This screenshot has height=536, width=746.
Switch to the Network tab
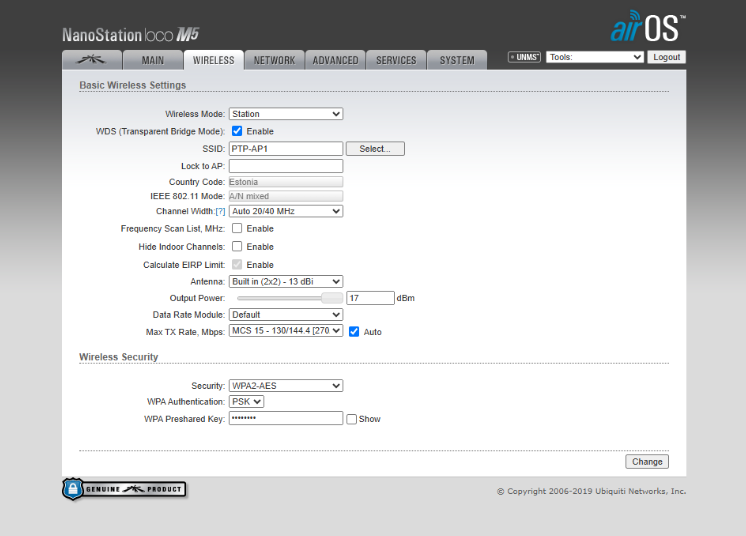274,60
